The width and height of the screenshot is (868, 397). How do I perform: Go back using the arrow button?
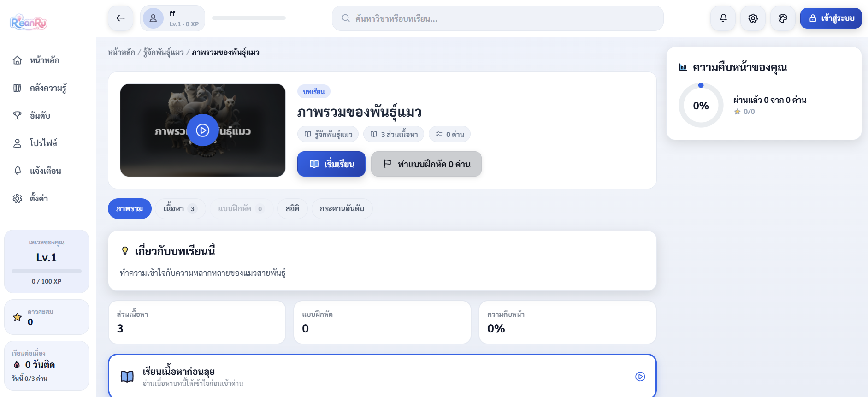click(x=121, y=18)
